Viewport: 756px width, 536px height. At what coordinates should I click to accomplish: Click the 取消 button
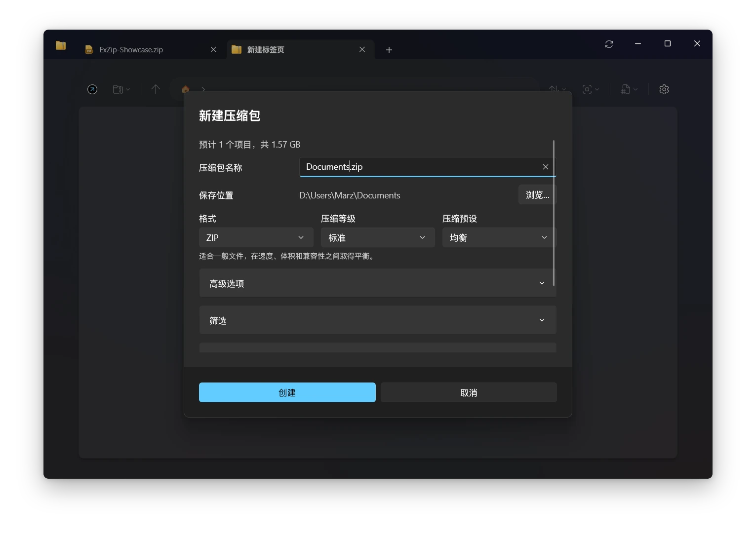pyautogui.click(x=469, y=392)
